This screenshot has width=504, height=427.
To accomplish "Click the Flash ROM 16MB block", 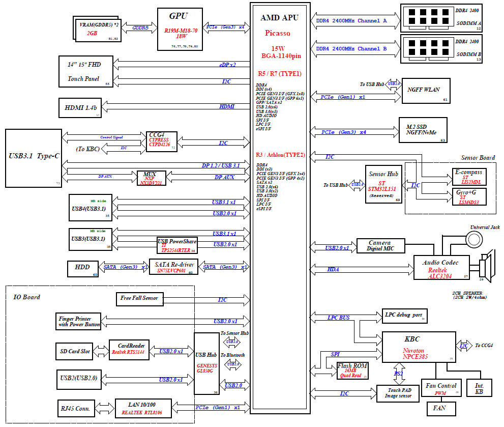I will coord(351,371).
